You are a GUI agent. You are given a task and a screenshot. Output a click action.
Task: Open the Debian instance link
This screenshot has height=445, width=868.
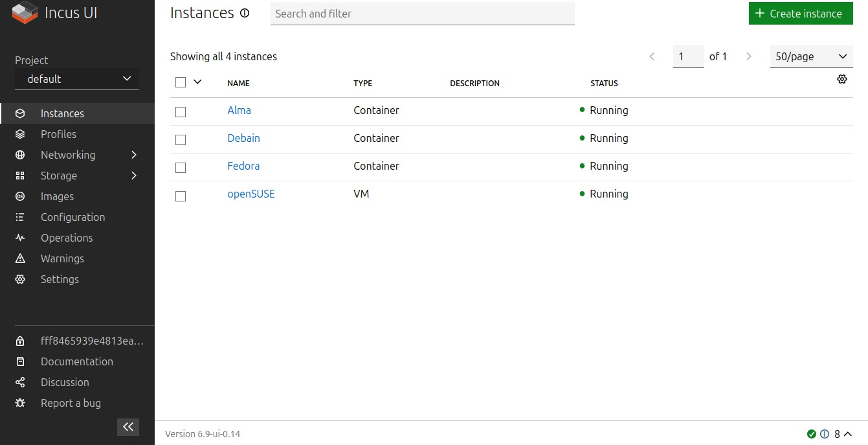click(243, 138)
